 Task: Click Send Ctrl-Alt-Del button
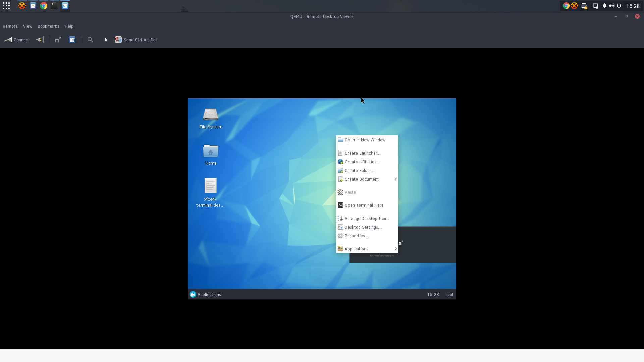click(136, 40)
